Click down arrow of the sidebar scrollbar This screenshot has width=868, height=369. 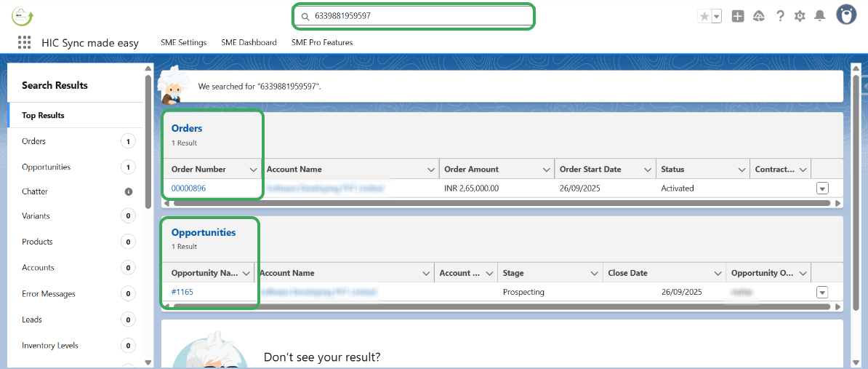click(148, 362)
